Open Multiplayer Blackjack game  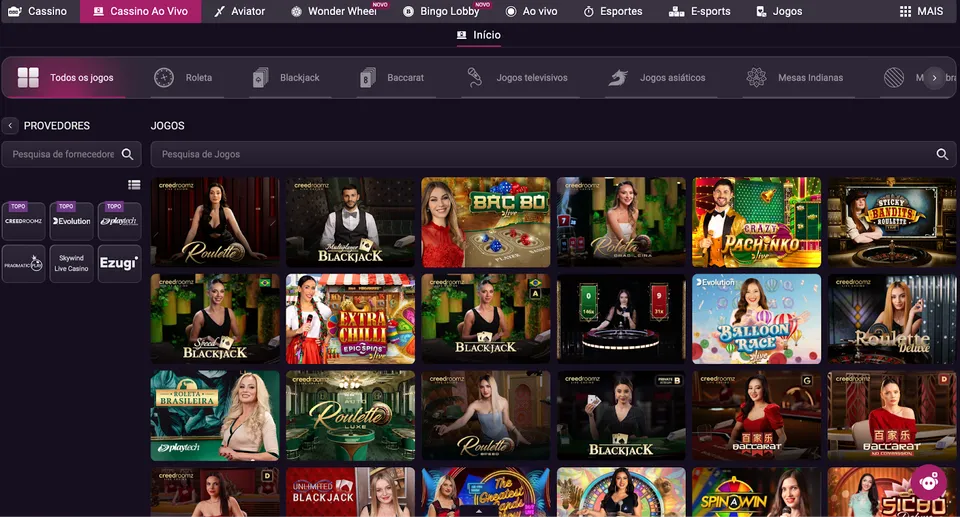[x=350, y=222]
